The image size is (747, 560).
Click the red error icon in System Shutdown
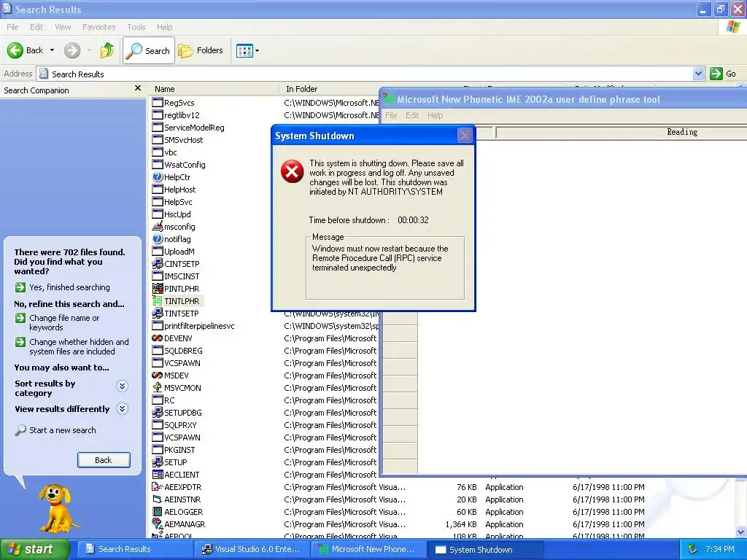pyautogui.click(x=292, y=171)
